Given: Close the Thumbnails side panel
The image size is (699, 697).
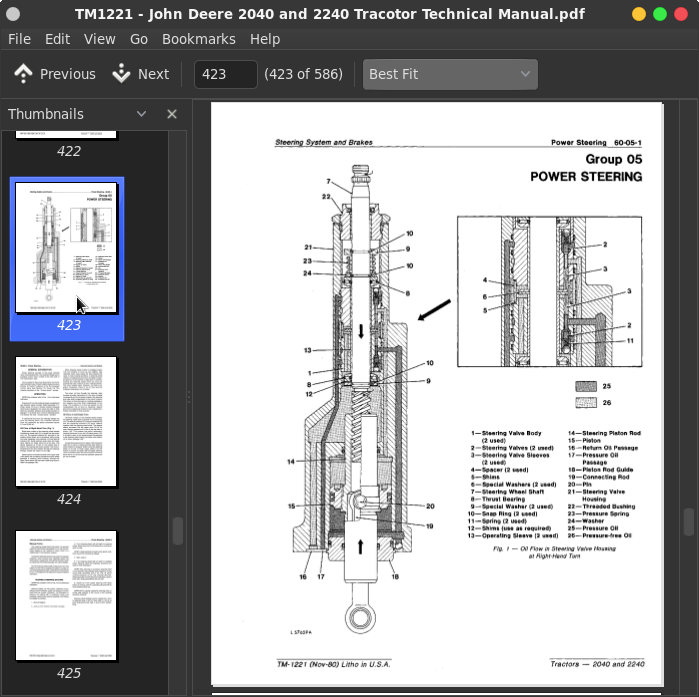Looking at the screenshot, I should coord(172,114).
